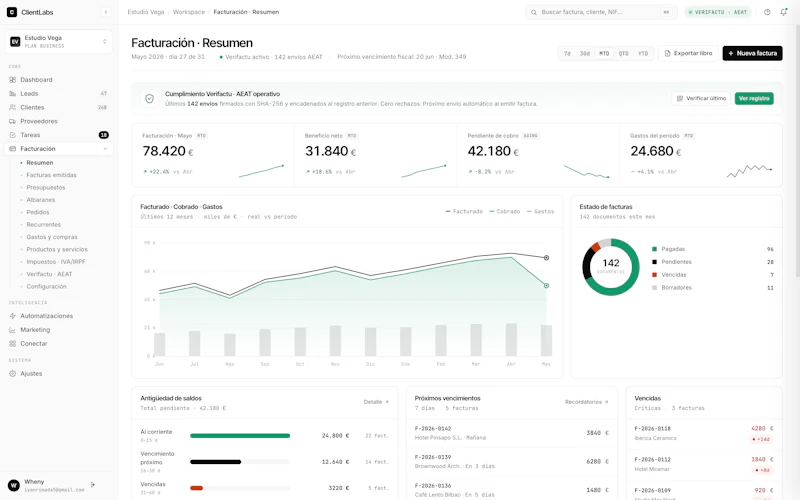The height and width of the screenshot is (500, 800).
Task: Open Recurrentes in sidebar
Action: click(43, 224)
